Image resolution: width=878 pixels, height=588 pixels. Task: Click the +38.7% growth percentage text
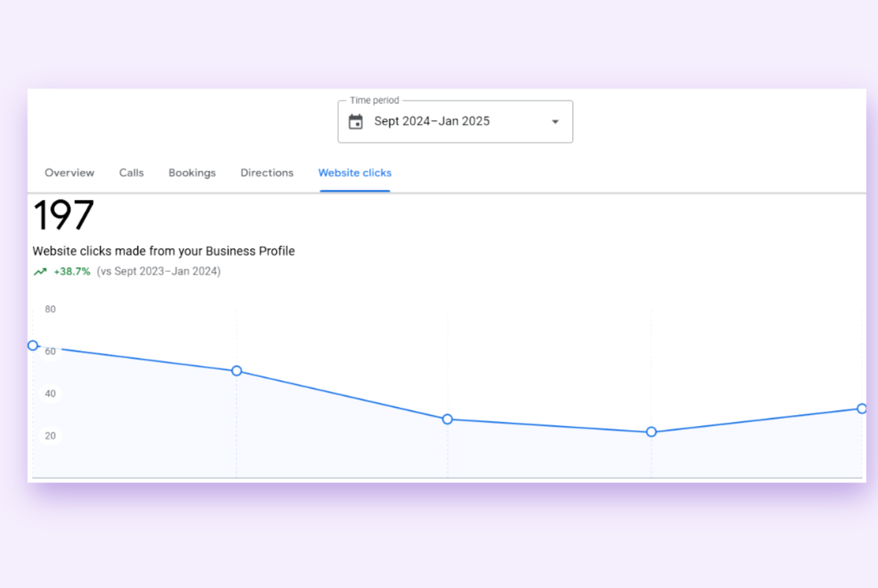[x=72, y=271]
